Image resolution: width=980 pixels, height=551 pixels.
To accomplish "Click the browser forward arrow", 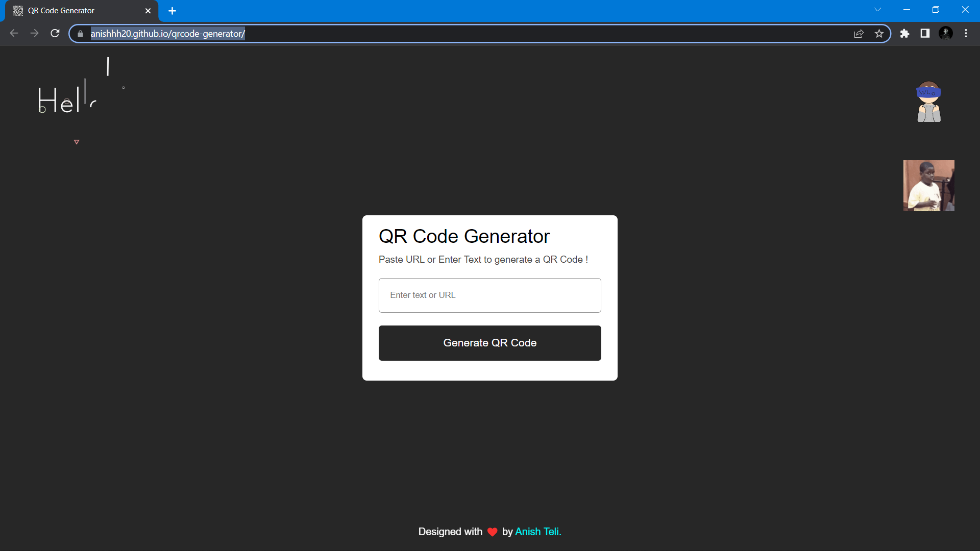I will (34, 33).
